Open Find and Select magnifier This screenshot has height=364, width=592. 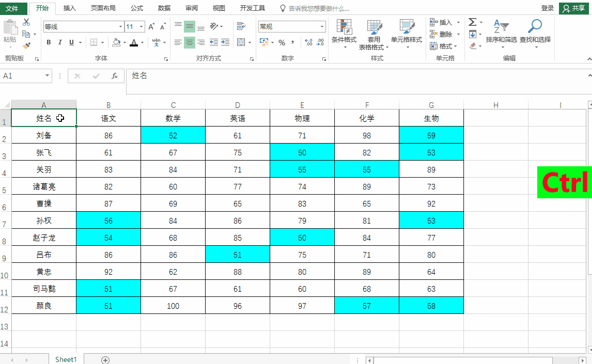point(535,34)
